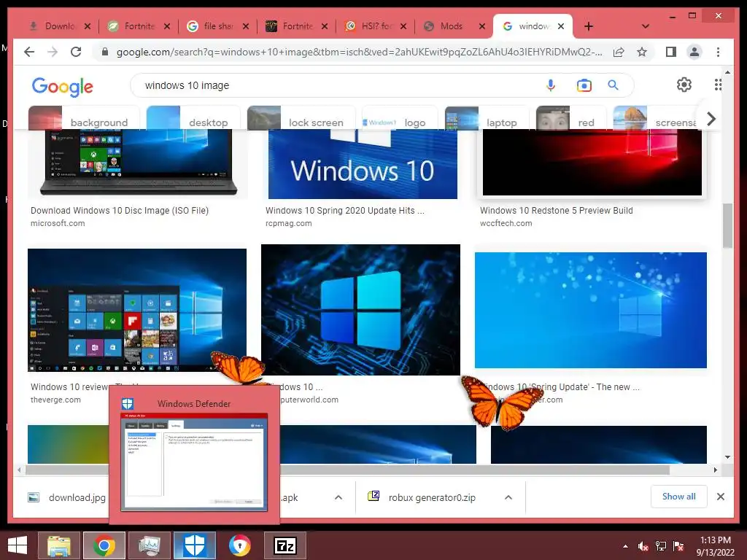This screenshot has width=747, height=560.
Task: Reload the current page
Action: [x=76, y=52]
